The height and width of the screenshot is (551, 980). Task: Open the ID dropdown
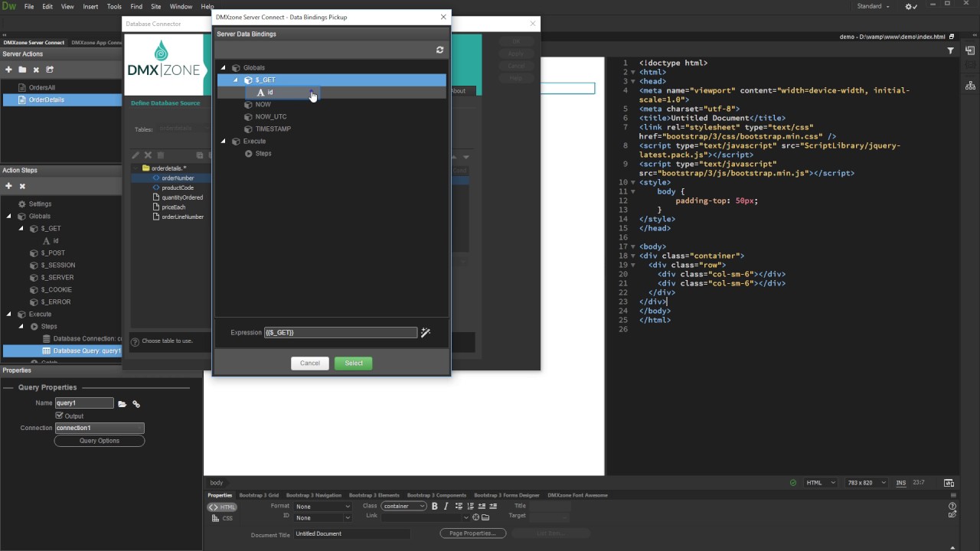click(x=322, y=518)
